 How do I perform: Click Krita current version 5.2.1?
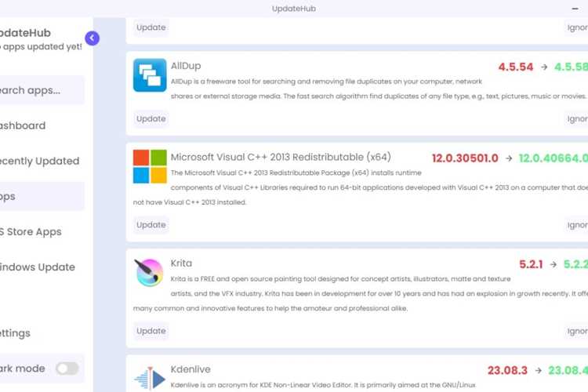(531, 264)
